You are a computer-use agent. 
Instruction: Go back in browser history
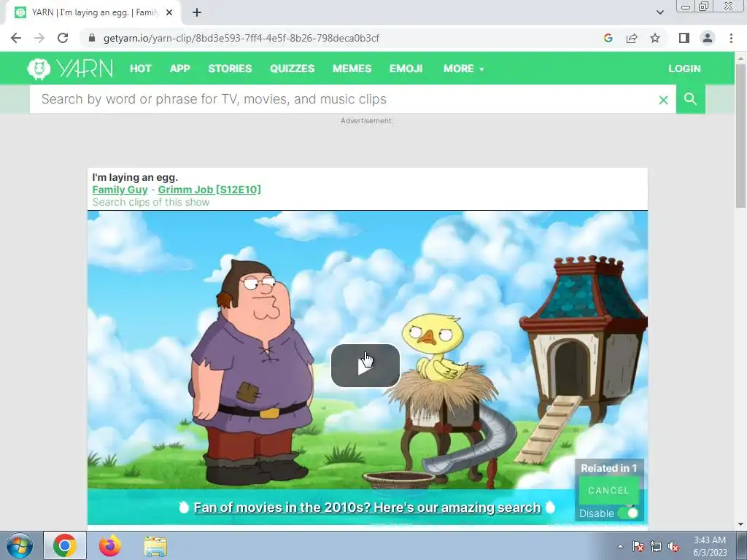coord(16,38)
